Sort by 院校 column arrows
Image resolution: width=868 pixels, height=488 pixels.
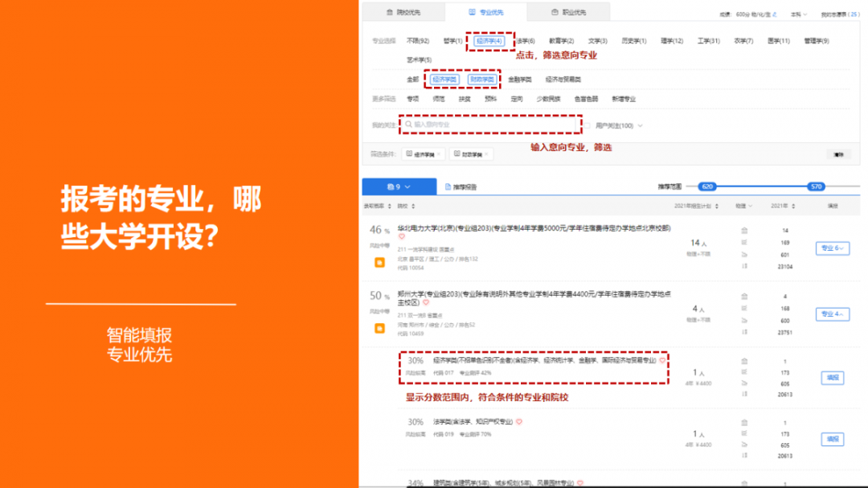tap(413, 206)
